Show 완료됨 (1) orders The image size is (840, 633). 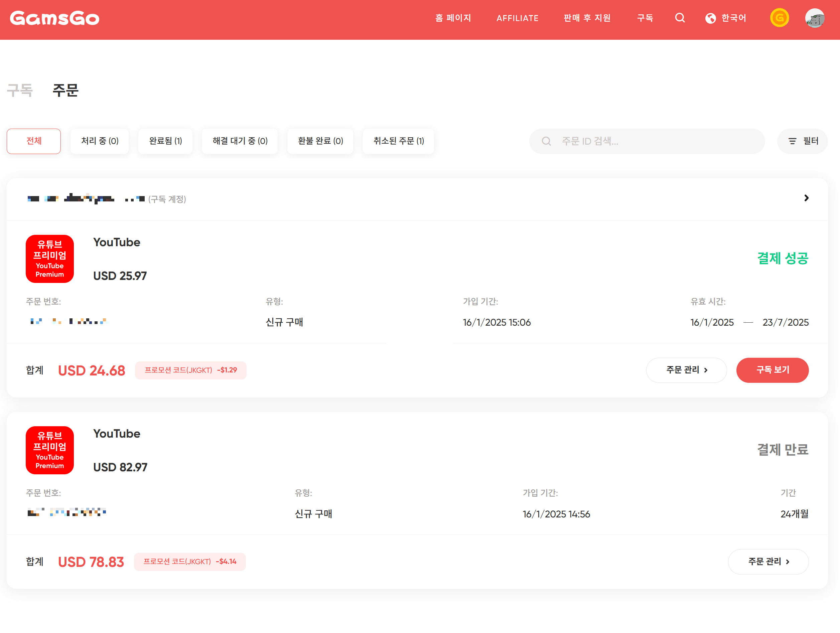(165, 141)
